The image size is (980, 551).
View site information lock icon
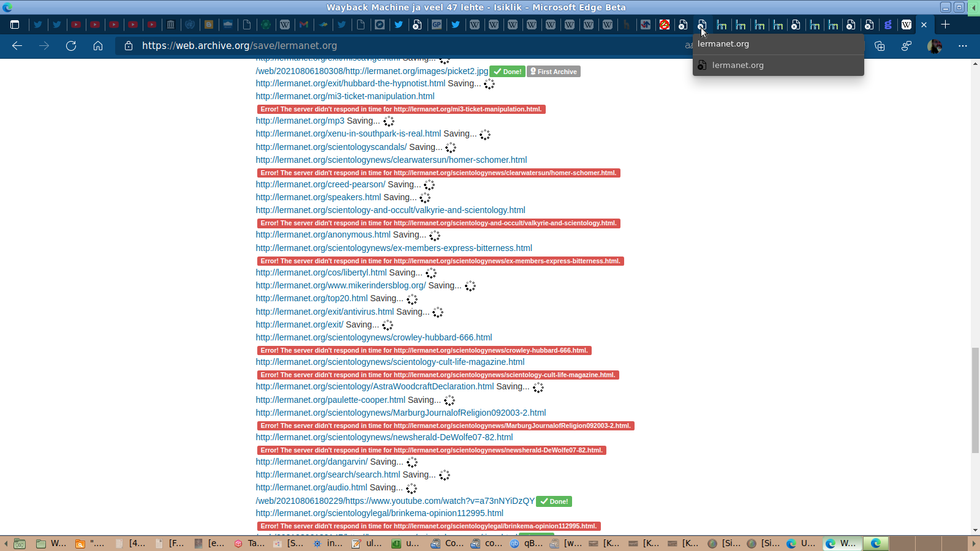pos(129,46)
